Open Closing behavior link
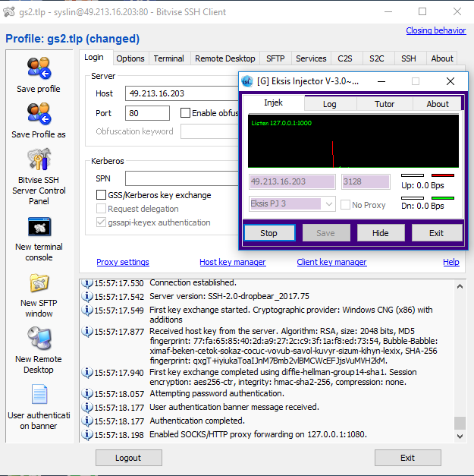The height and width of the screenshot is (476, 474). [x=436, y=30]
